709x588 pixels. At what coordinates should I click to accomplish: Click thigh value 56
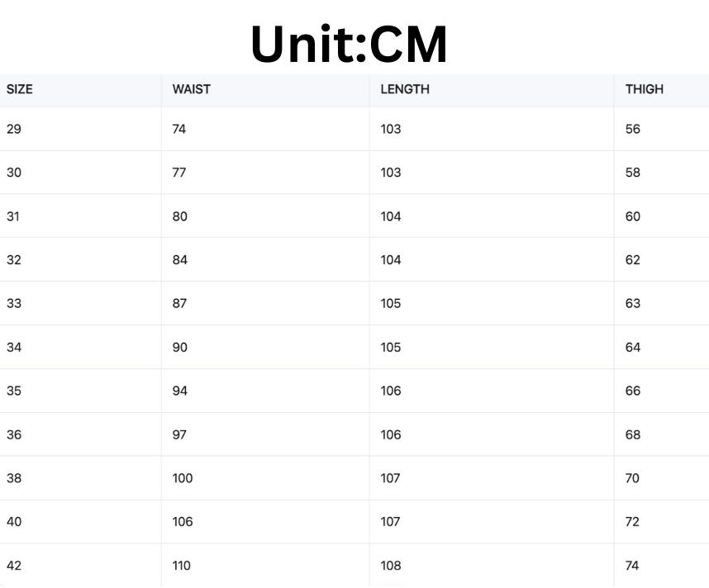(x=633, y=129)
